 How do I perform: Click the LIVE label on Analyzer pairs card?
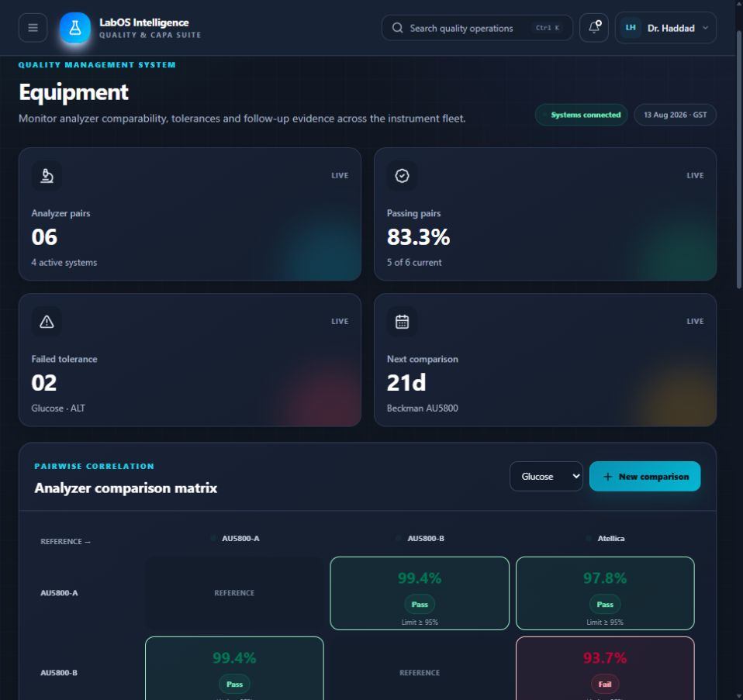(x=340, y=176)
